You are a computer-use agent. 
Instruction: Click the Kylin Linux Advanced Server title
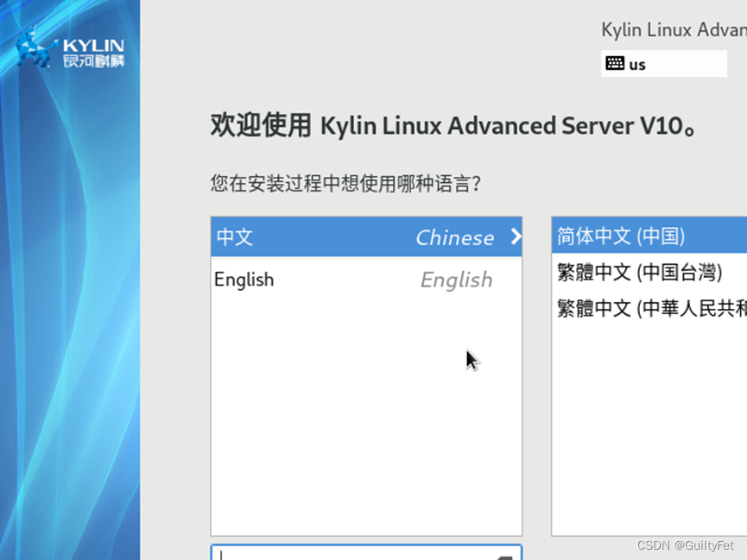[672, 28]
